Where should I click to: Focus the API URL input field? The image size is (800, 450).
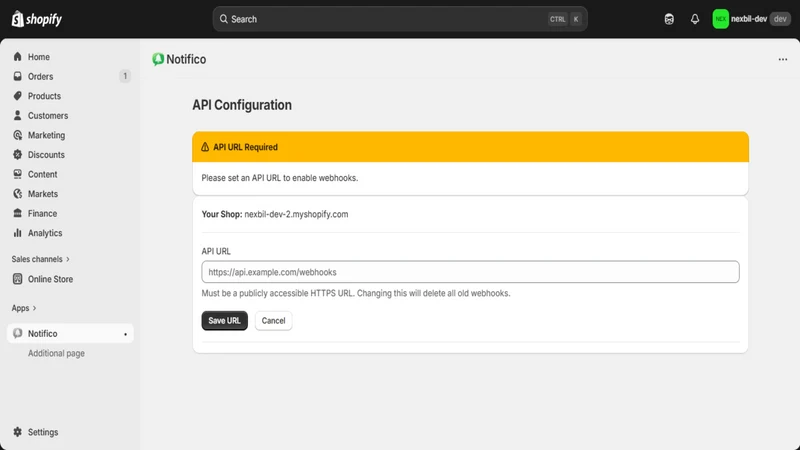[x=470, y=272]
